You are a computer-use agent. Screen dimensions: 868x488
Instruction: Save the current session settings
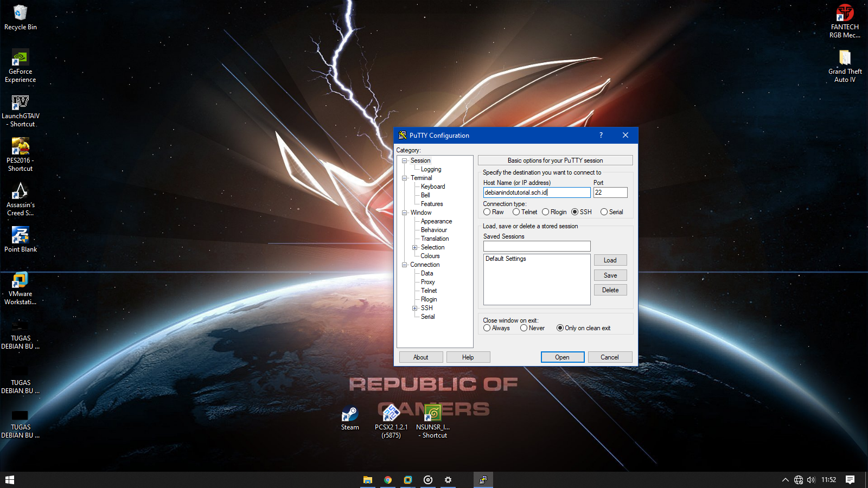click(610, 275)
